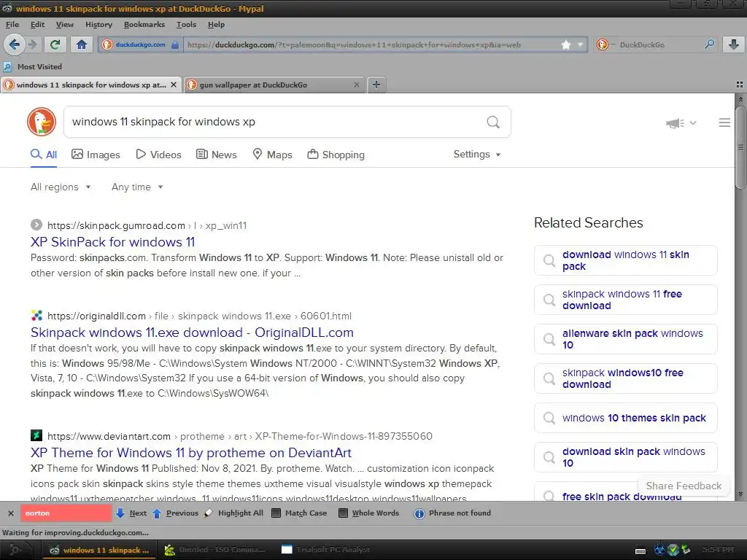Click the DeviantArt favicon next to result
747x560 pixels.
coord(36,435)
